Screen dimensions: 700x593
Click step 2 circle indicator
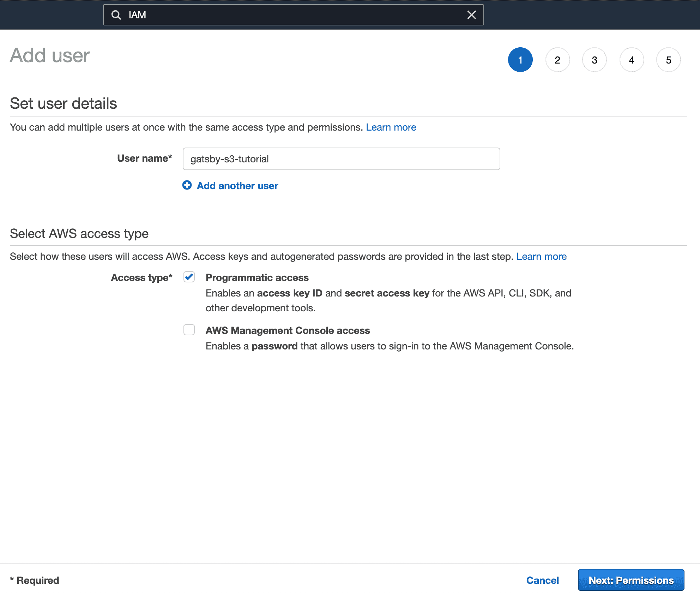coord(557,59)
